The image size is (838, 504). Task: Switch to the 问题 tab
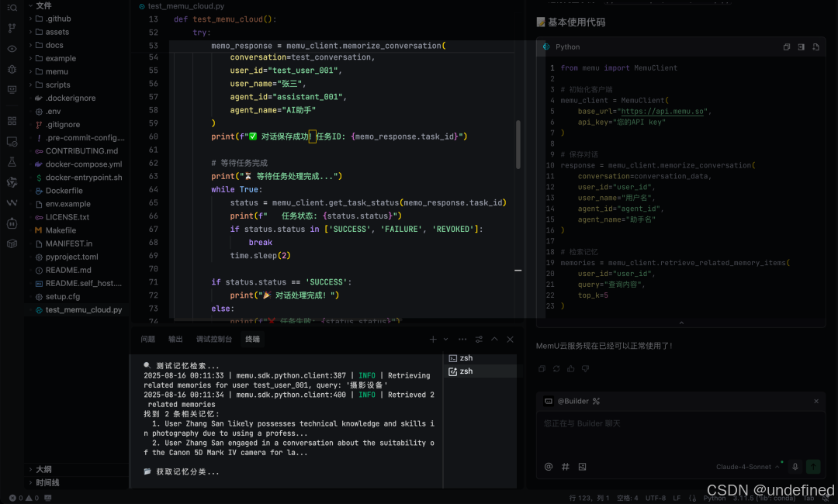click(x=147, y=339)
